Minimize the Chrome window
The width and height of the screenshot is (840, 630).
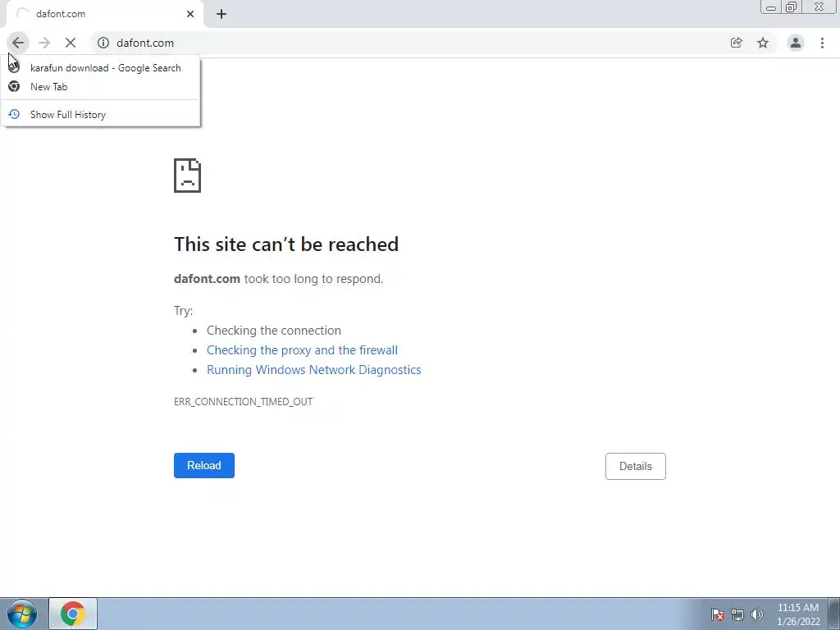pyautogui.click(x=770, y=7)
